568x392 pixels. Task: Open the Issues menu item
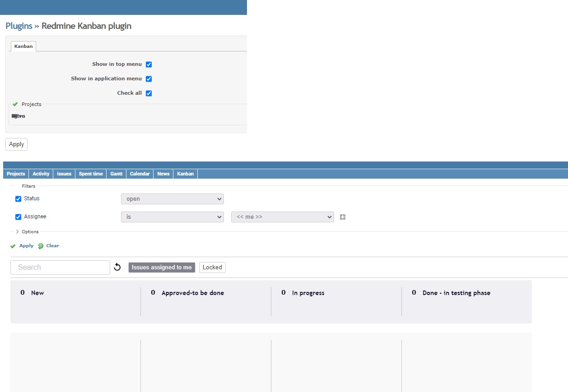point(64,174)
